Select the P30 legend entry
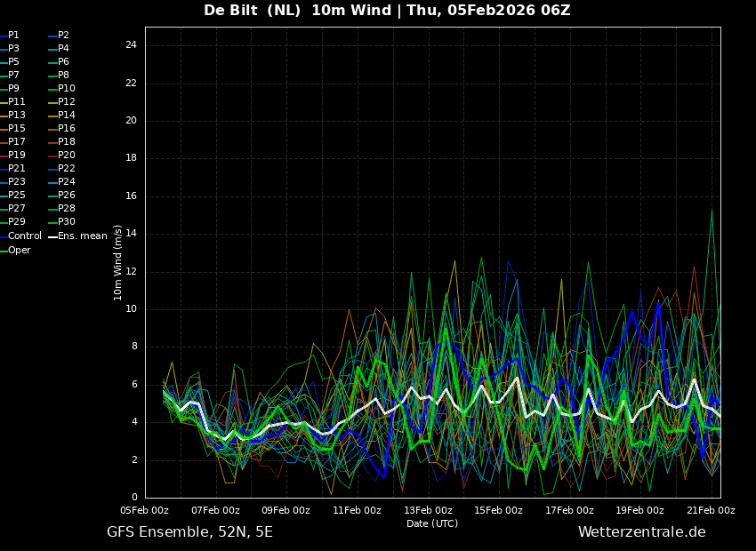 tap(66, 222)
